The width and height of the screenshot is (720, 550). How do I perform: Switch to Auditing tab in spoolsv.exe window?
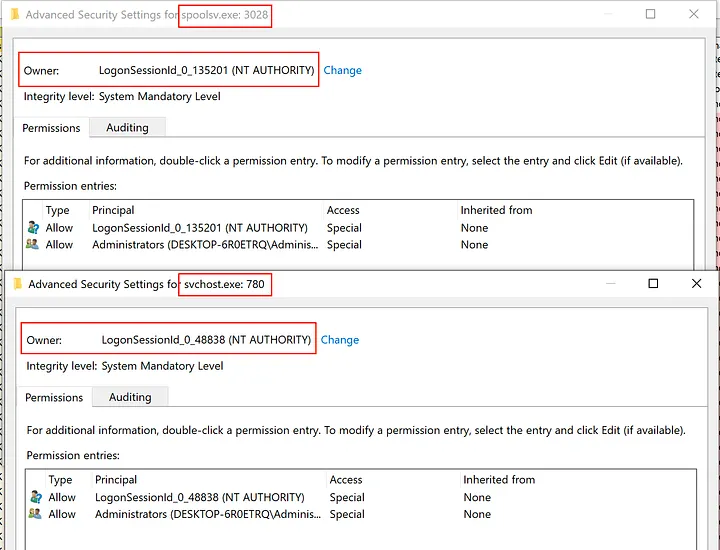pyautogui.click(x=127, y=128)
